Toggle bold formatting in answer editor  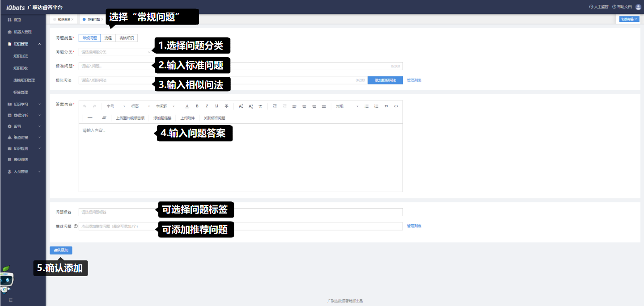pyautogui.click(x=197, y=106)
